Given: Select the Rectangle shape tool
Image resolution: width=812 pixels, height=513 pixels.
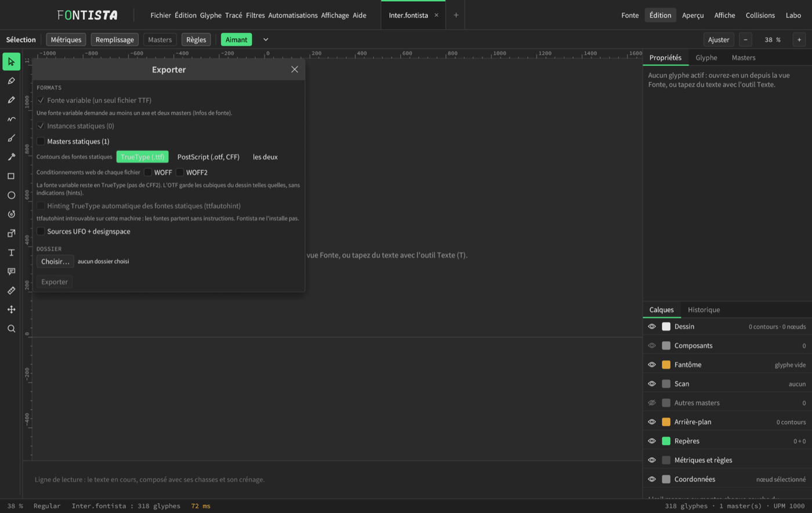Looking at the screenshot, I should click(11, 176).
